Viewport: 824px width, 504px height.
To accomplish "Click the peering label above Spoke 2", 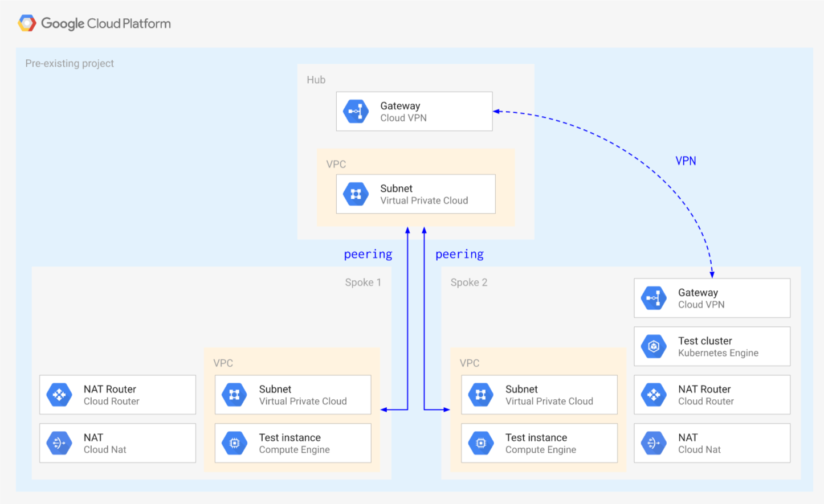I will click(460, 255).
